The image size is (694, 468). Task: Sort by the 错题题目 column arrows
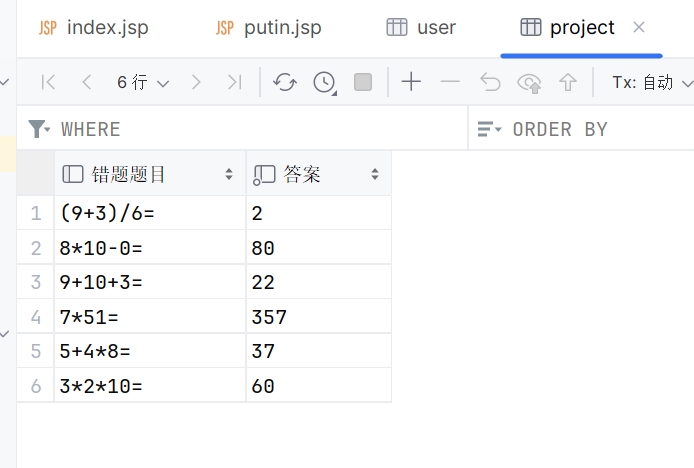click(229, 175)
